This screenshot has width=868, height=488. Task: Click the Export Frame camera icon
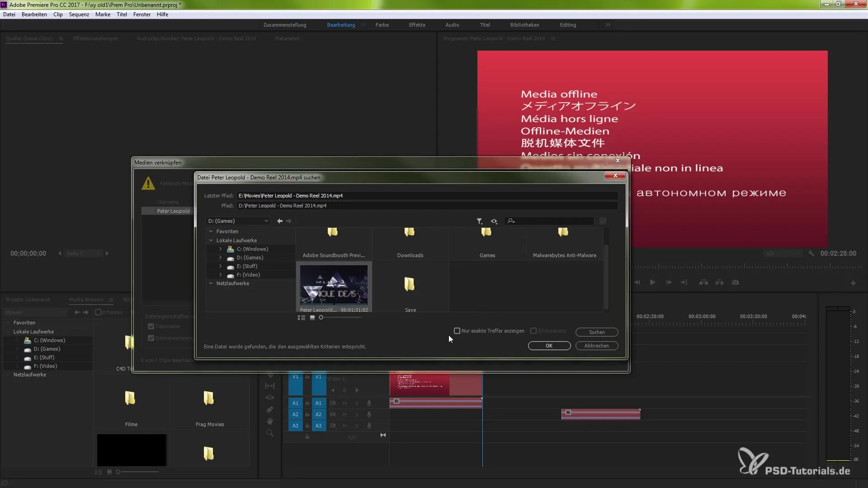pos(736,282)
